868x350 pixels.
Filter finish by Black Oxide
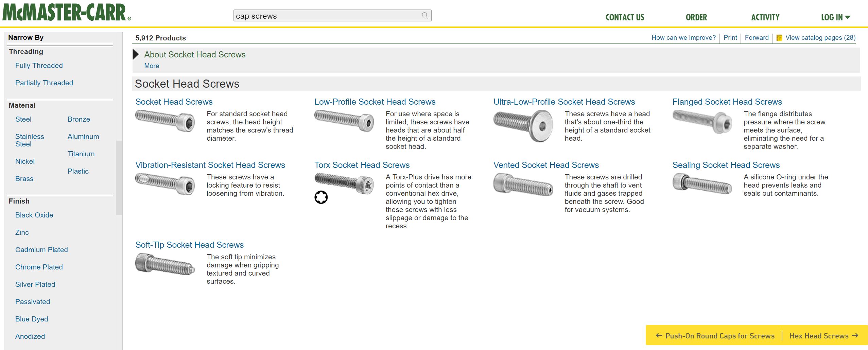pos(34,215)
